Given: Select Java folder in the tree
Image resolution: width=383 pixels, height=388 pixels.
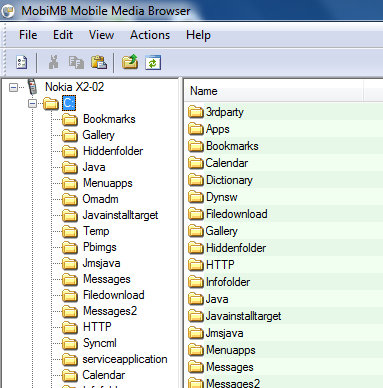Looking at the screenshot, I should pyautogui.click(x=94, y=167).
